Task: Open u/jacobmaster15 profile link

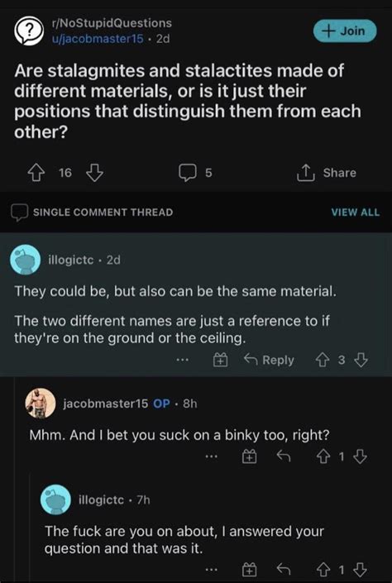Action: (x=98, y=39)
